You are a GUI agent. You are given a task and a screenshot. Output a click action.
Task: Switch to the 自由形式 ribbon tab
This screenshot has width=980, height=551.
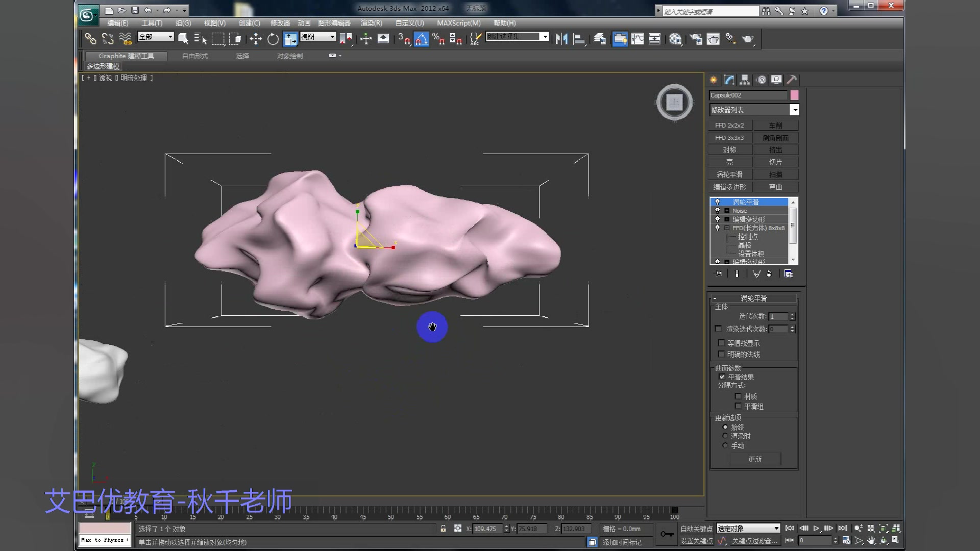[x=195, y=56]
